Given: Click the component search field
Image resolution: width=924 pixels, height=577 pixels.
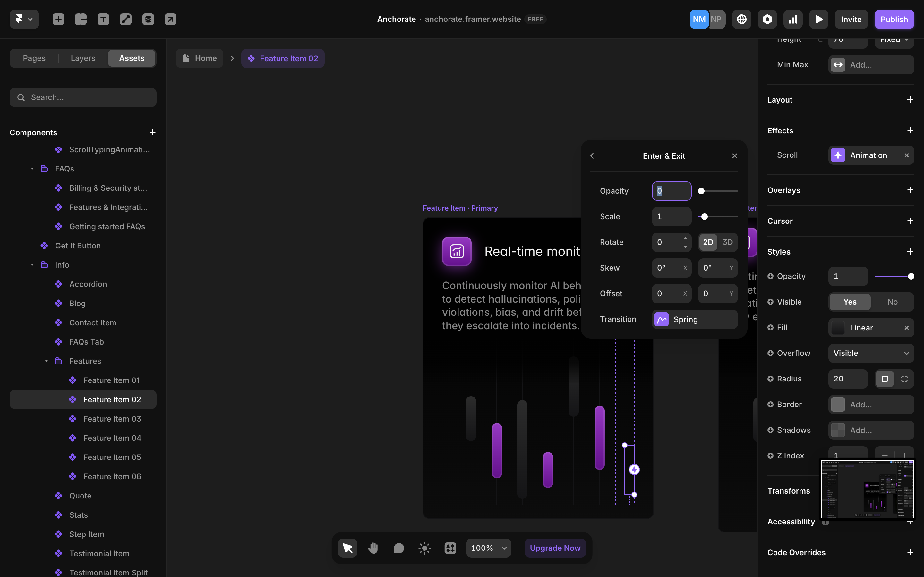Looking at the screenshot, I should (83, 97).
